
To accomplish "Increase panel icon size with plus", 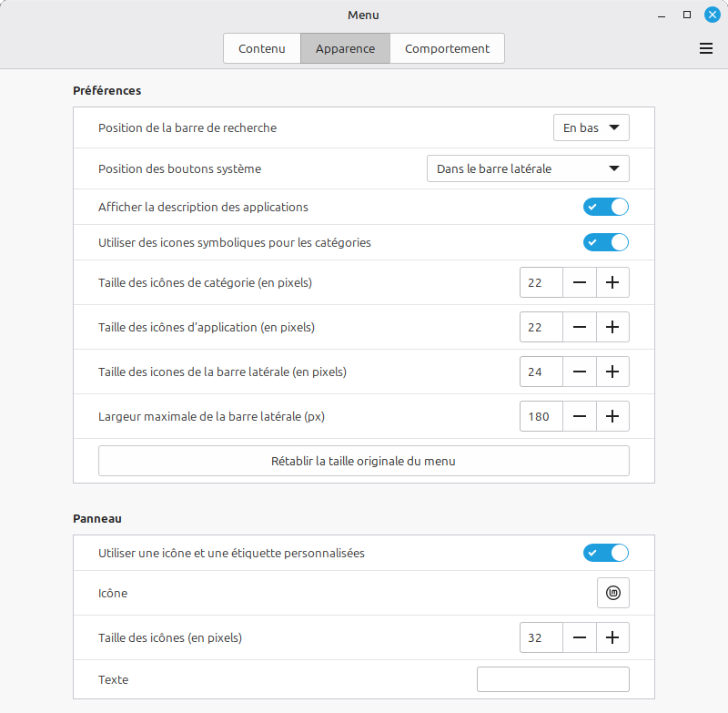I will [612, 638].
